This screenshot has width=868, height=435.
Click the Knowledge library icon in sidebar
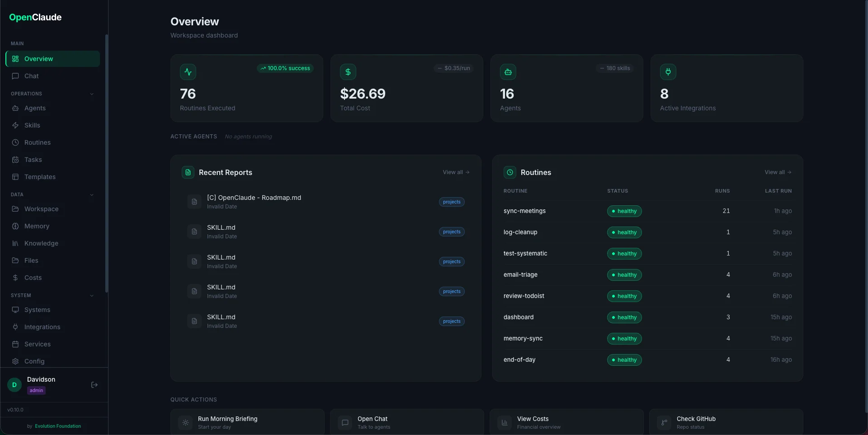point(15,243)
